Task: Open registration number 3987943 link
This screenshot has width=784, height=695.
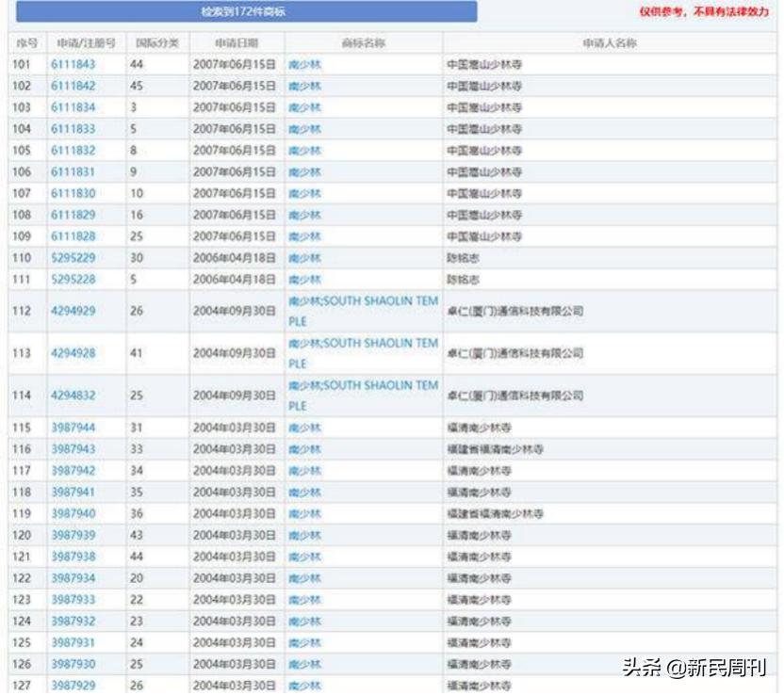Action: pos(73,449)
